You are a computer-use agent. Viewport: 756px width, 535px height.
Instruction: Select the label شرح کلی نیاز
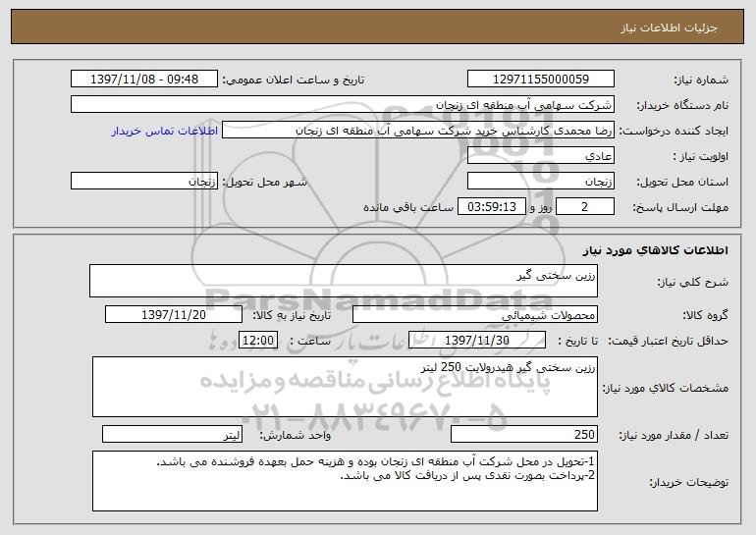pos(693,282)
